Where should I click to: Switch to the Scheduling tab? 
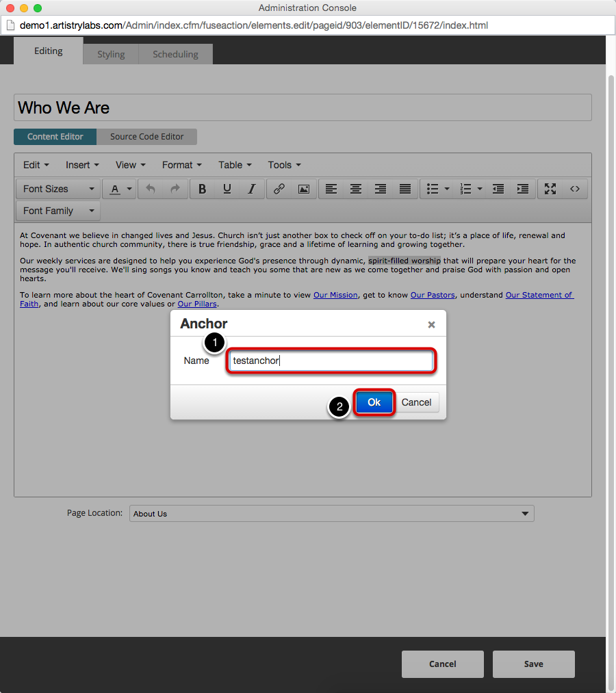click(175, 54)
